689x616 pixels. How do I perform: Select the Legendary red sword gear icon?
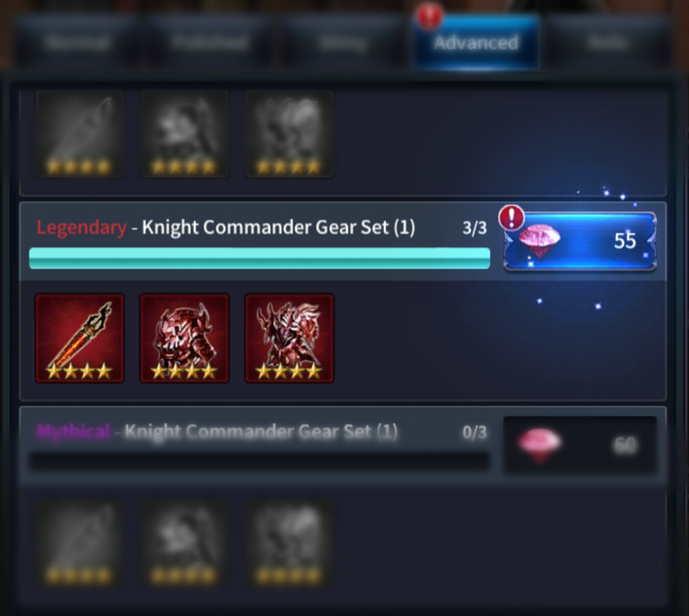(80, 338)
